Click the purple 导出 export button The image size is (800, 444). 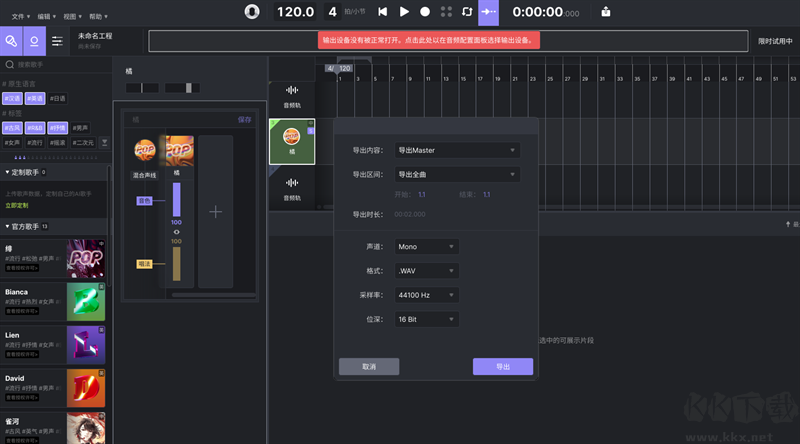pyautogui.click(x=503, y=366)
